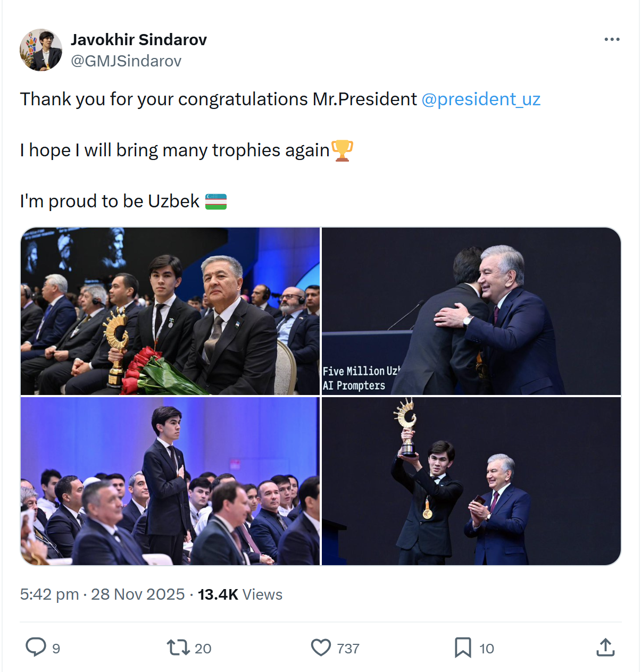Click the 20 reposts count
The height and width of the screenshot is (672, 641).
pyautogui.click(x=203, y=649)
